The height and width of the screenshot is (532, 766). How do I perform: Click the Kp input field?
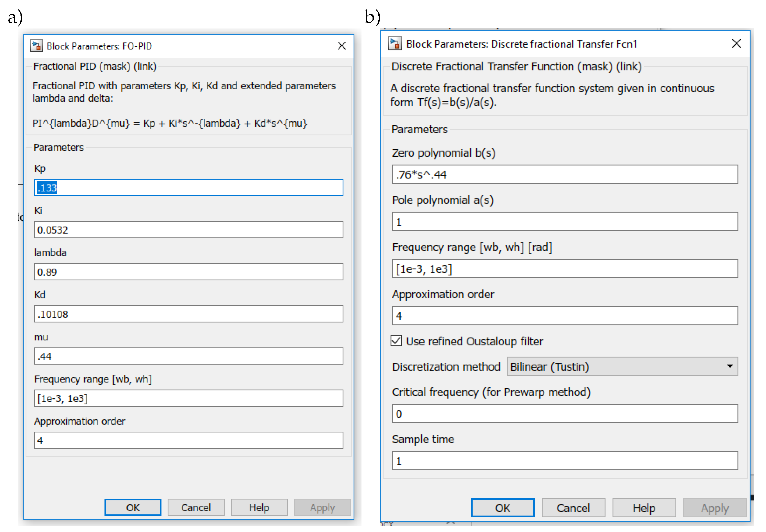point(189,188)
